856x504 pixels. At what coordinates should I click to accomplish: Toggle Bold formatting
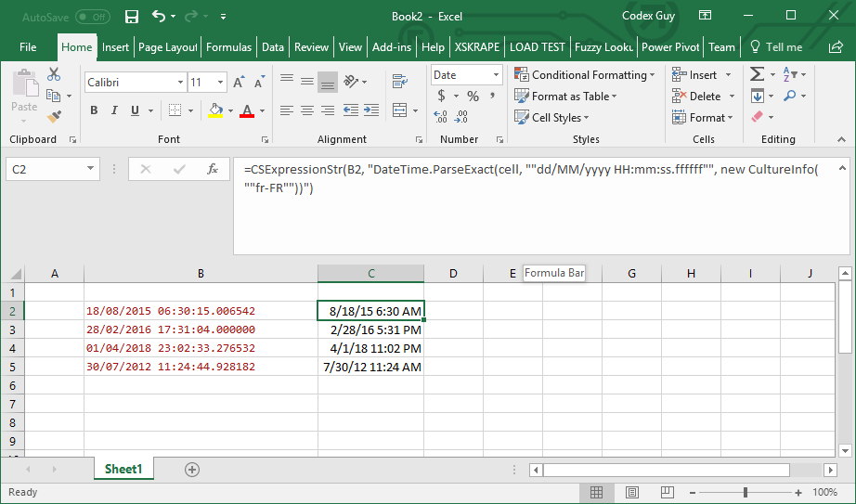coord(94,110)
